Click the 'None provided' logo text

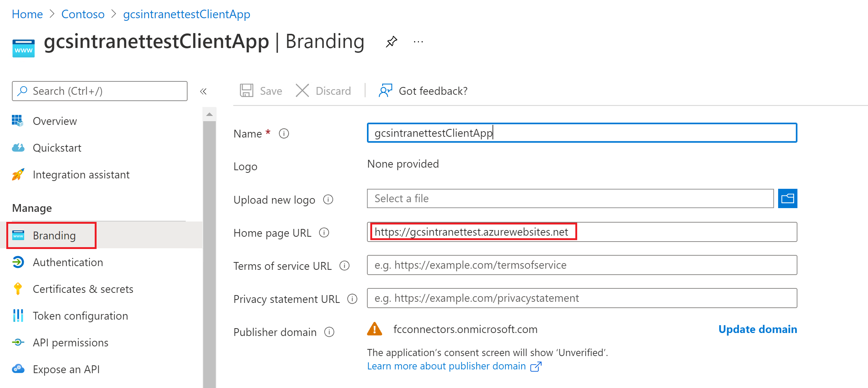point(403,164)
